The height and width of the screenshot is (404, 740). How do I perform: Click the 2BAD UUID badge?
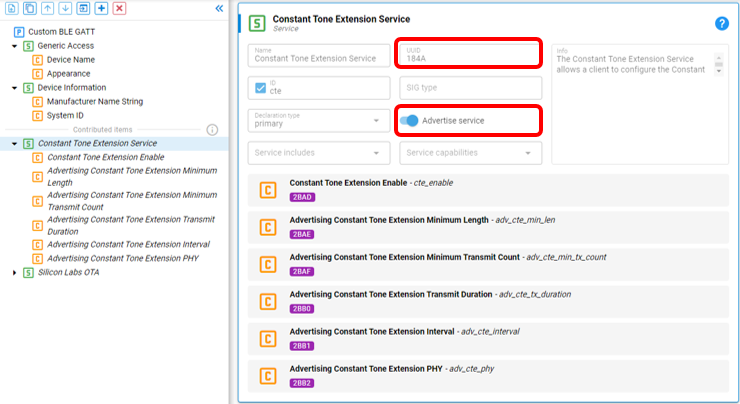point(302,197)
